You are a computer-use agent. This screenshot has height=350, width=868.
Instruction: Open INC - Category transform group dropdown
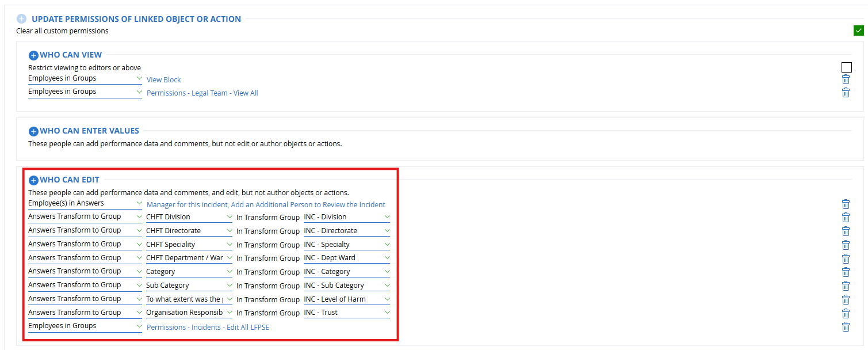coord(347,272)
